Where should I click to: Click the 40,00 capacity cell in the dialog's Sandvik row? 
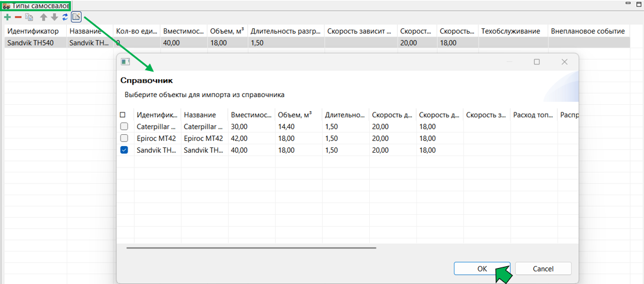(x=252, y=150)
